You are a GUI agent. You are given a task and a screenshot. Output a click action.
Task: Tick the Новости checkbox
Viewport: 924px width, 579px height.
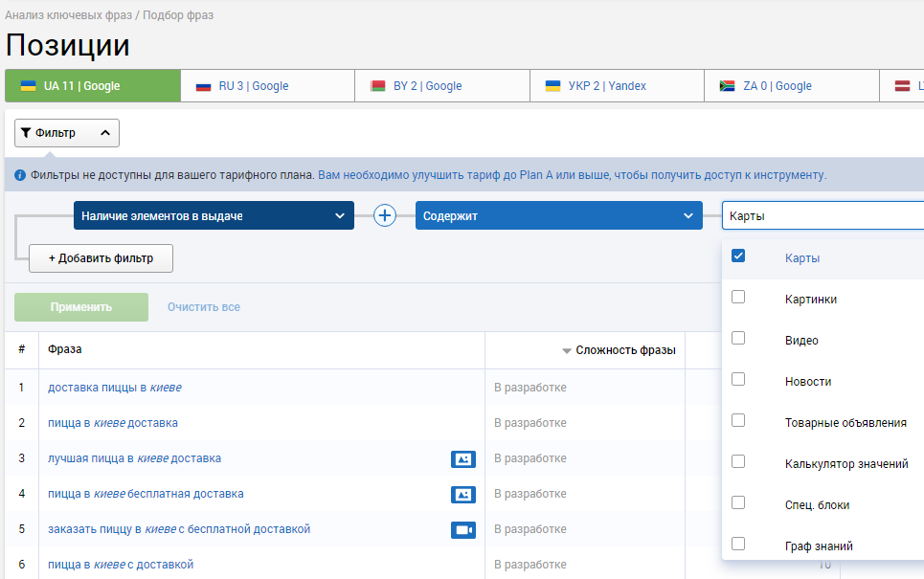(x=738, y=380)
